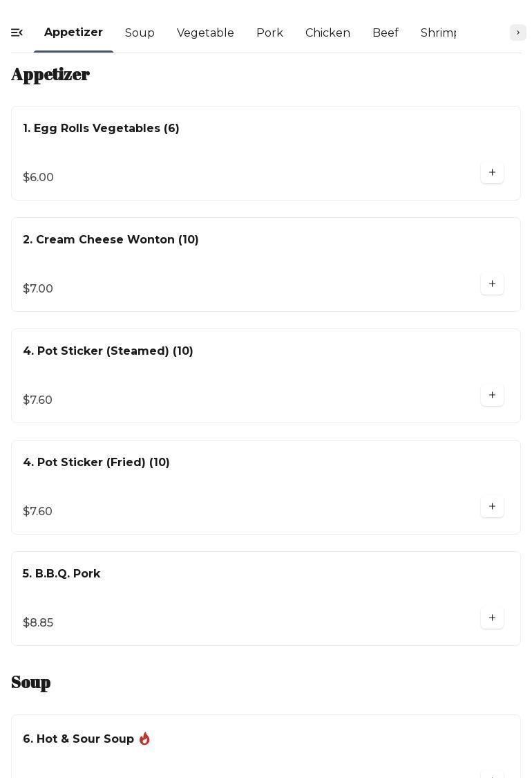This screenshot has width=532, height=778.
Task: Go to the Pork category tab
Action: (269, 33)
